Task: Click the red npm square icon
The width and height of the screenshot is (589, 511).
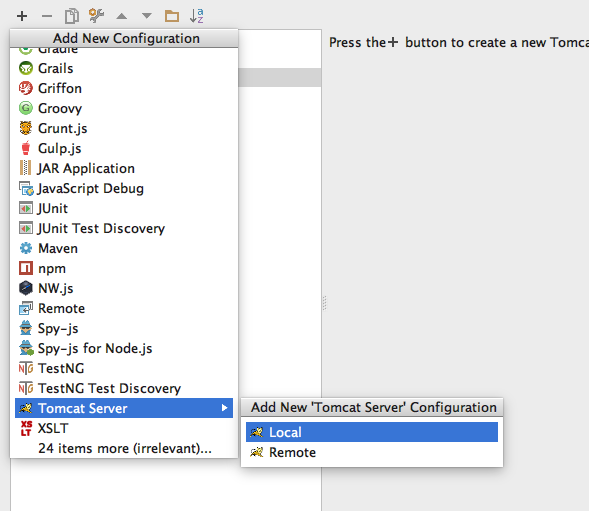Action: [26, 268]
